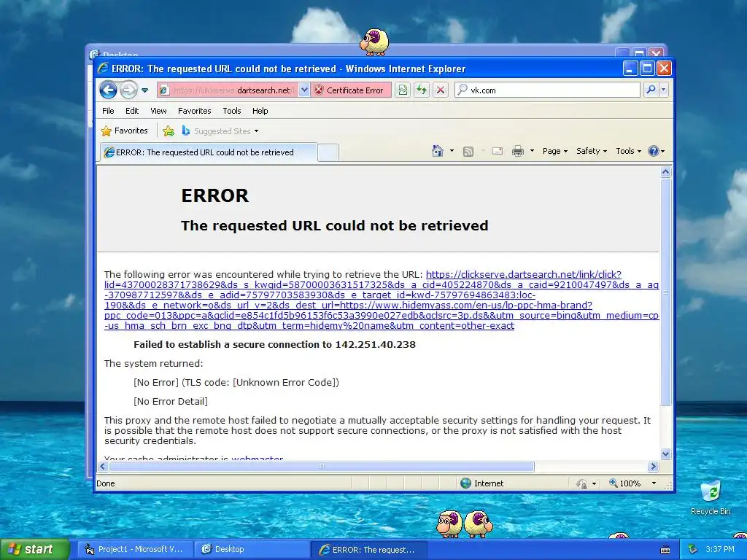
Task: Click the scroll up arrow of the page
Action: click(665, 172)
